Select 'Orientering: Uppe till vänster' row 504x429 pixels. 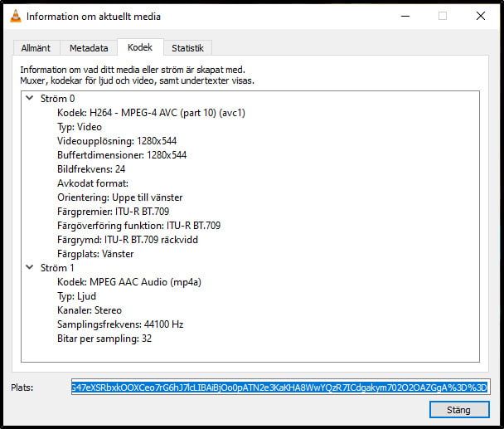(x=120, y=197)
